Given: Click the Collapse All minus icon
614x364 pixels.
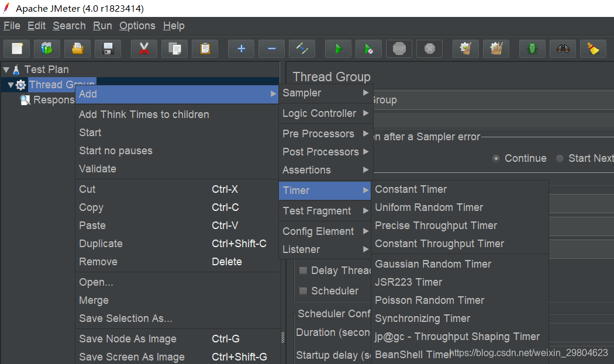Looking at the screenshot, I should (271, 49).
